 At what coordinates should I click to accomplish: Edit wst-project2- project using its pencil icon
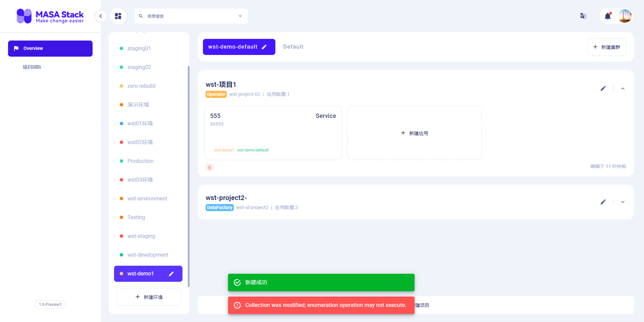tap(603, 202)
